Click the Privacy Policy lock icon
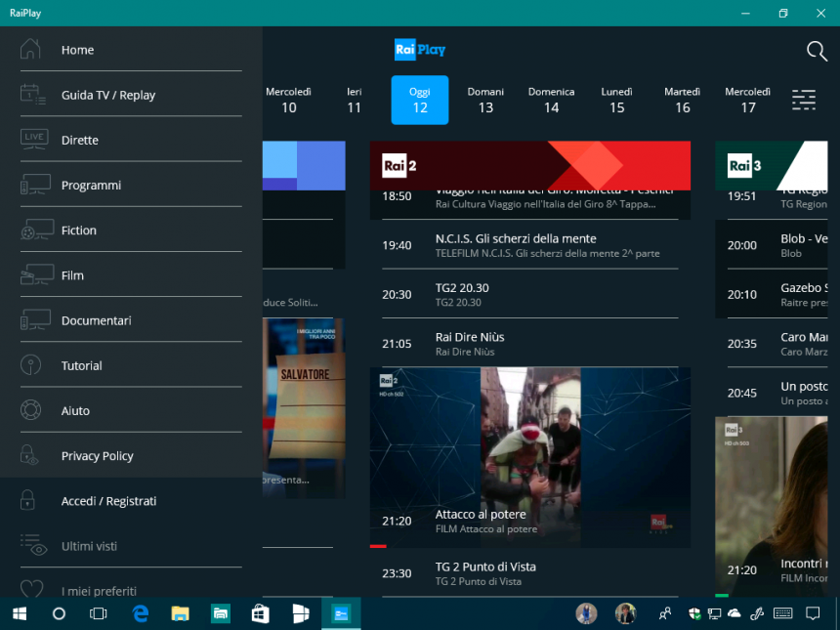 point(29,455)
